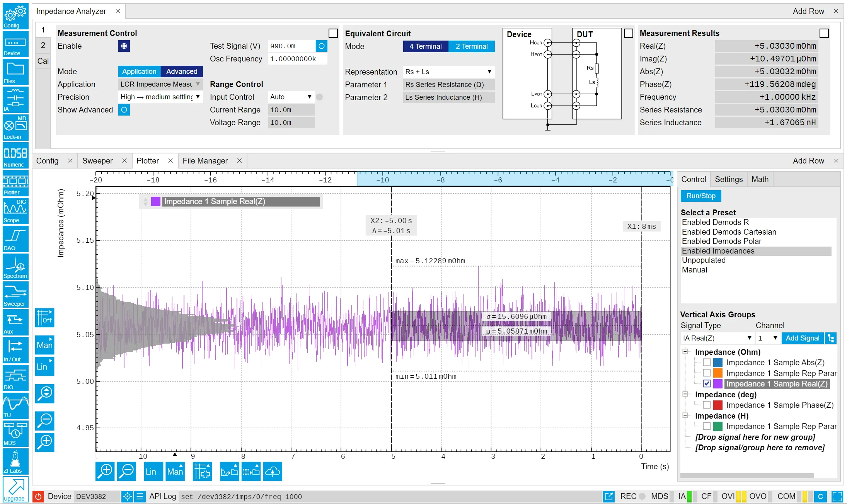Screen dimensions: 847x504
Task: Toggle the Measurement Control Enable button
Action: click(x=124, y=46)
